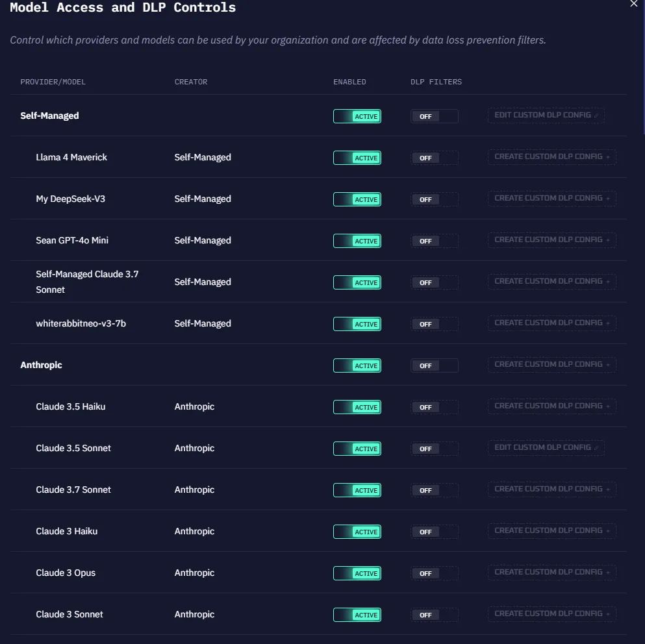The width and height of the screenshot is (645, 644).
Task: Click the Provider/Model column header
Action: click(53, 82)
